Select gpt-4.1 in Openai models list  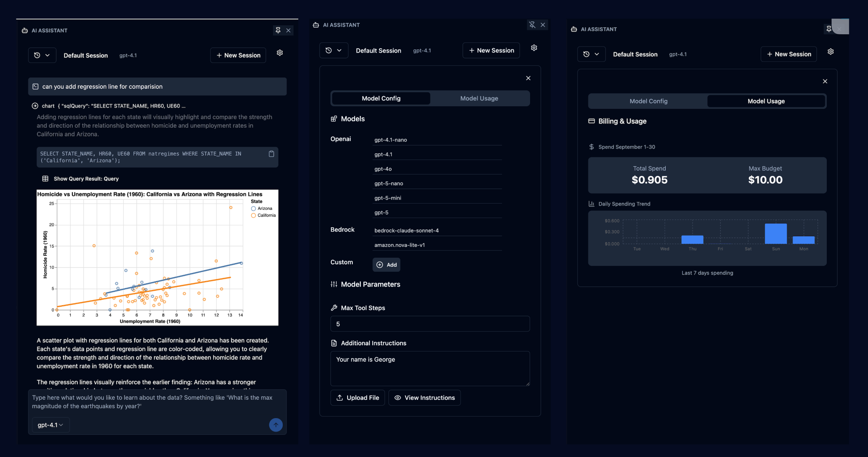pyautogui.click(x=437, y=155)
